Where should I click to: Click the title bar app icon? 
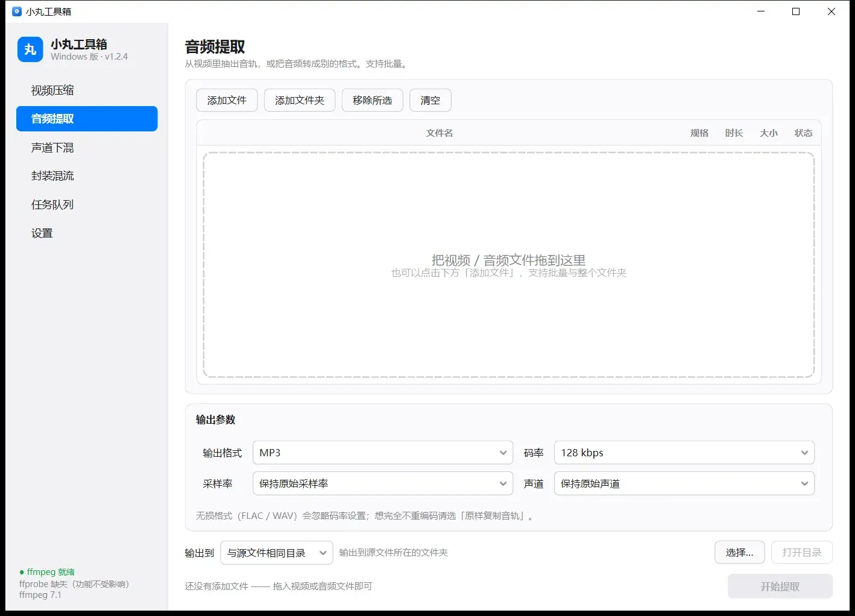pyautogui.click(x=17, y=11)
